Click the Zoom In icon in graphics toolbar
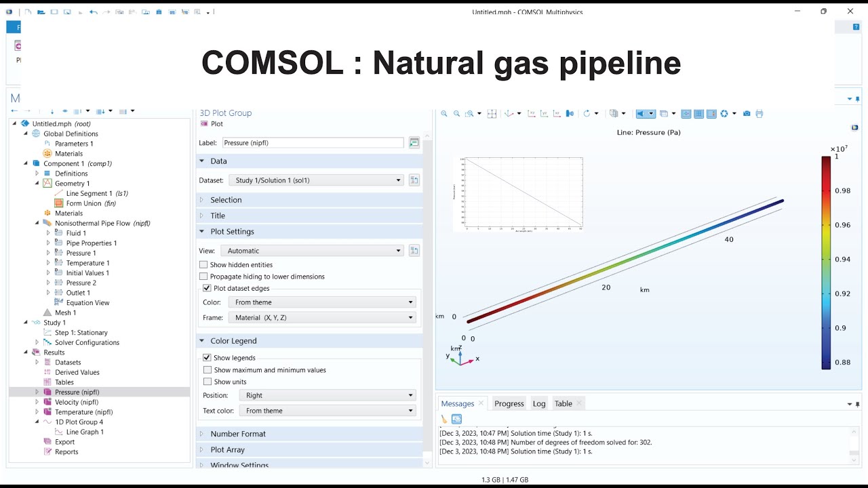The image size is (868, 488). (444, 113)
